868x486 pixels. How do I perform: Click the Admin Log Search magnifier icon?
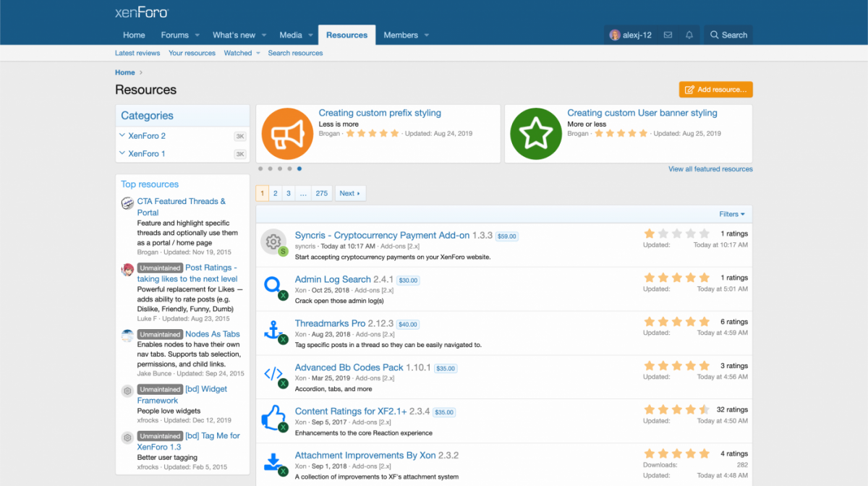tap(273, 286)
